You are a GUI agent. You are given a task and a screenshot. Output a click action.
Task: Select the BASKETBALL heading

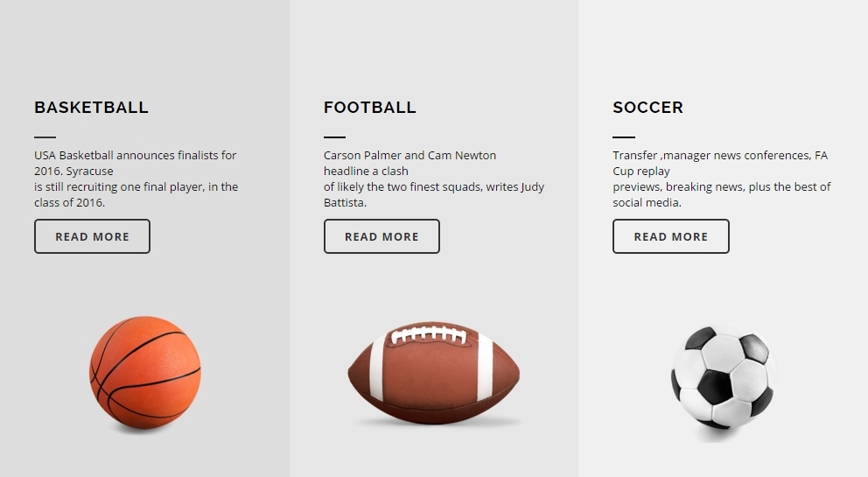point(91,108)
